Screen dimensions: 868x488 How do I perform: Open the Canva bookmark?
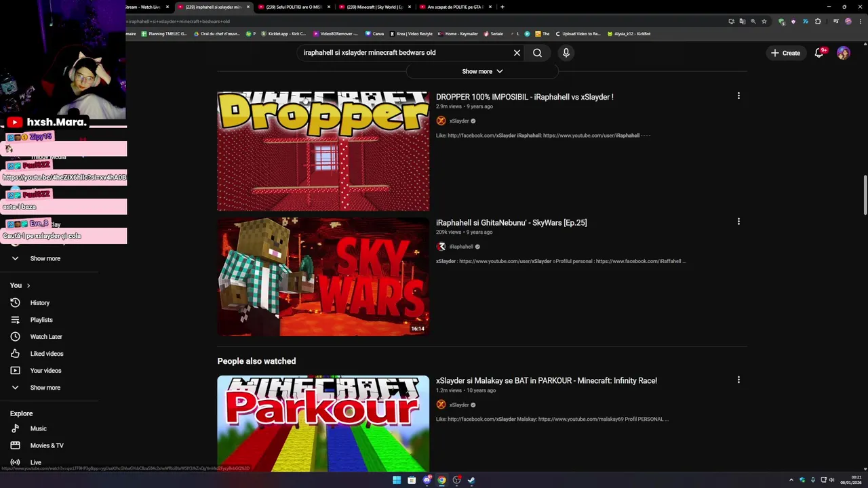click(x=374, y=34)
